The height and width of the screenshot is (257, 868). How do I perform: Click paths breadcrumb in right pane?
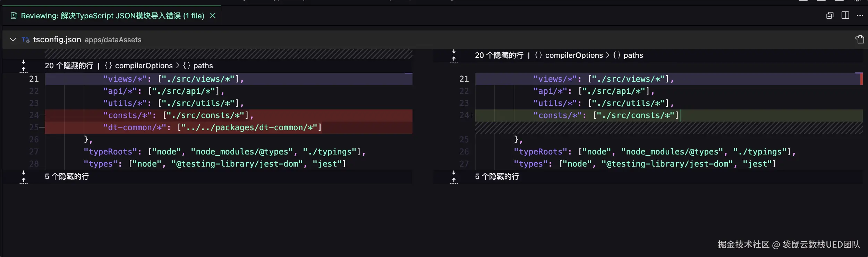pyautogui.click(x=633, y=55)
